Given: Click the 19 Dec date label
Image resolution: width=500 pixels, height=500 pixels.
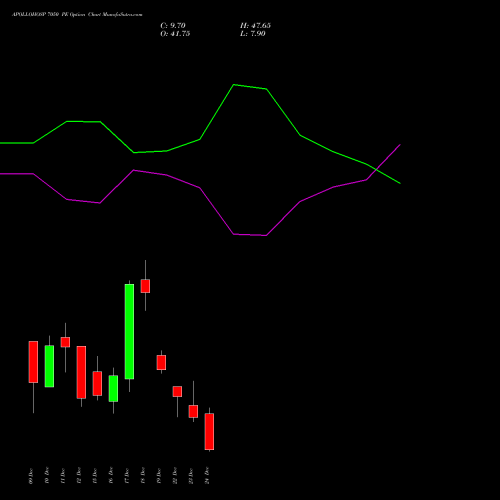Looking at the screenshot, I should click(x=159, y=476).
